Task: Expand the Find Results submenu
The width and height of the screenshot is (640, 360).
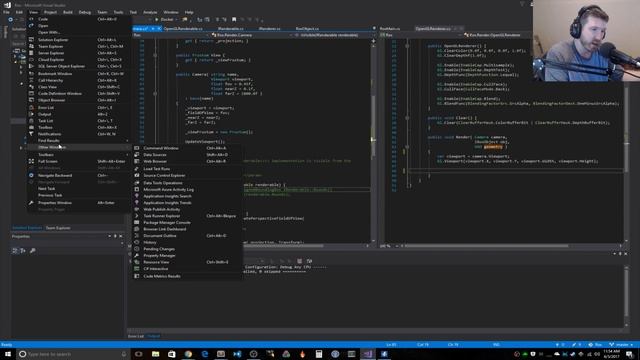Action: point(78,140)
